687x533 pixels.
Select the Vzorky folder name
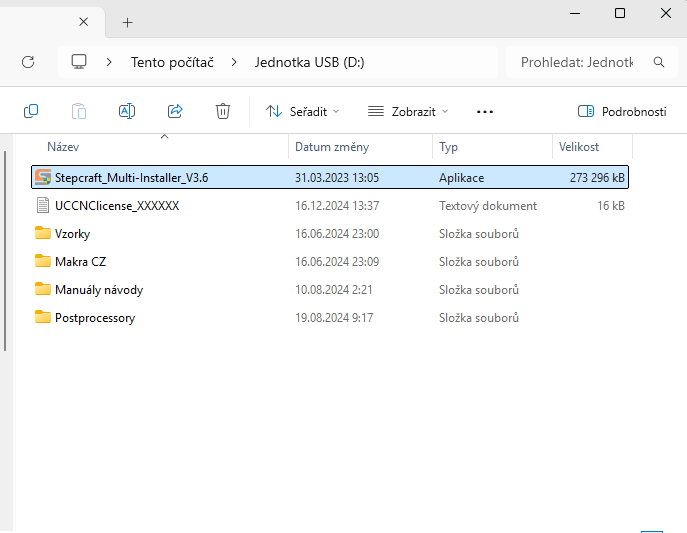72,234
